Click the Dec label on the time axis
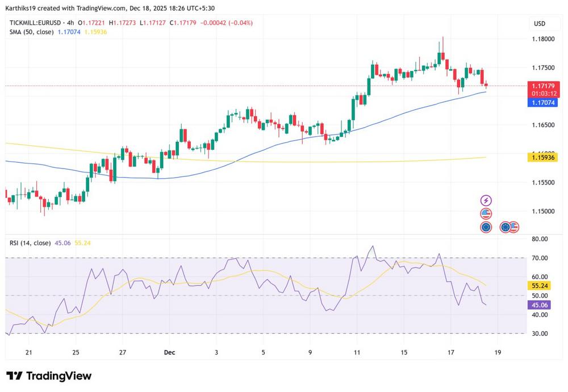This screenshot has height=392, width=568. point(169,352)
